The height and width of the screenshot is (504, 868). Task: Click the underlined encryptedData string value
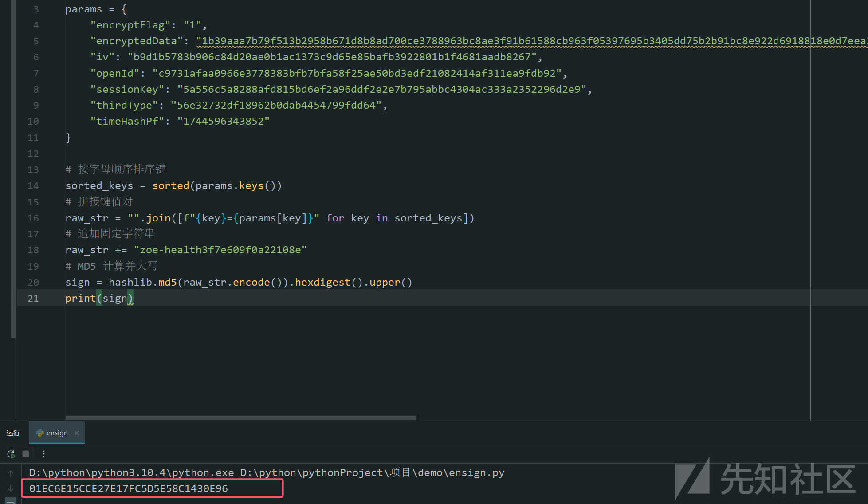[x=488, y=41]
